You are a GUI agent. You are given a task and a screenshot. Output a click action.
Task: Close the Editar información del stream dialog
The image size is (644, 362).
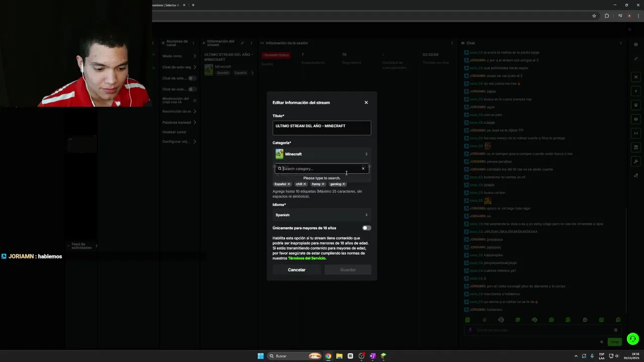[366, 103]
